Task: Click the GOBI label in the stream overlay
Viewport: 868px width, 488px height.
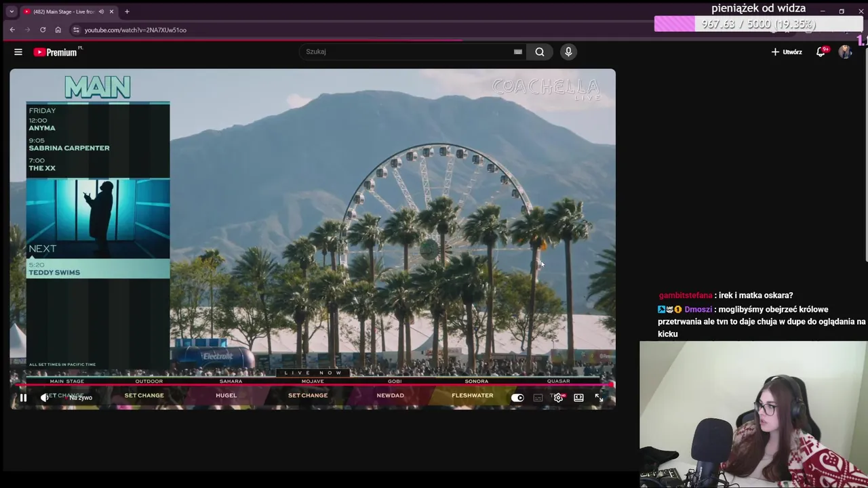Action: [x=395, y=381]
